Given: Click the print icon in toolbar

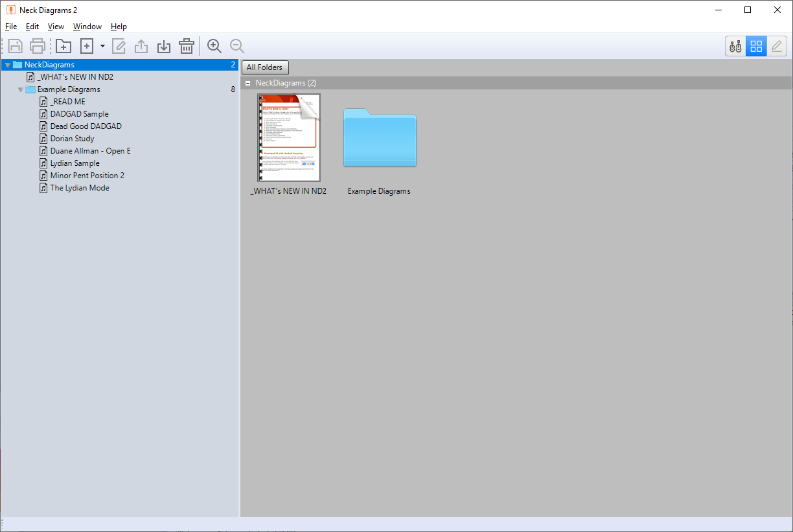Looking at the screenshot, I should click(38, 46).
